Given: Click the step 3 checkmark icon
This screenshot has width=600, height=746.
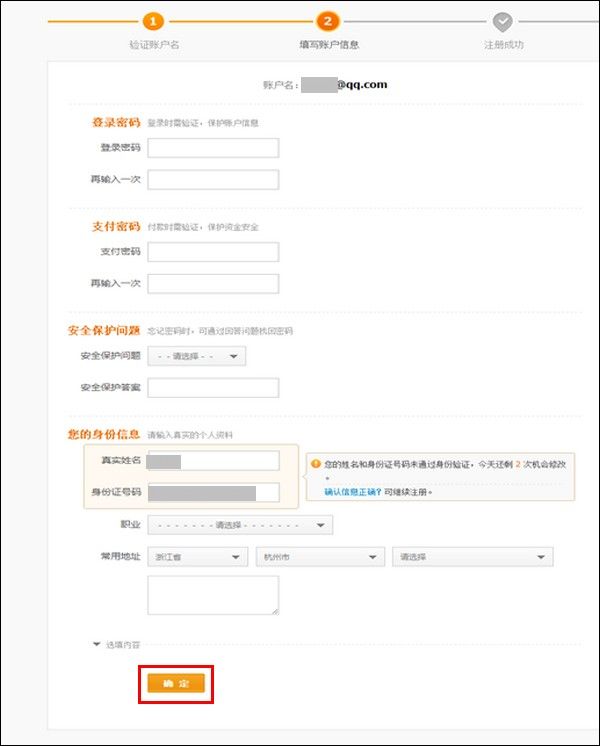Looking at the screenshot, I should pos(503,22).
